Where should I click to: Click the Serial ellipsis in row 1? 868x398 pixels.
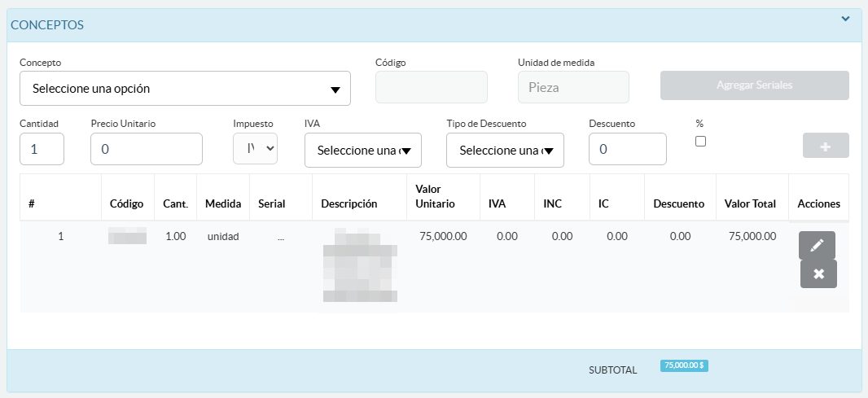(280, 237)
